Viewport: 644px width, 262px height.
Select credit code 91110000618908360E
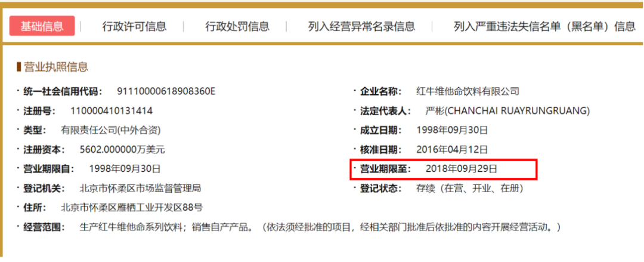pyautogui.click(x=166, y=91)
